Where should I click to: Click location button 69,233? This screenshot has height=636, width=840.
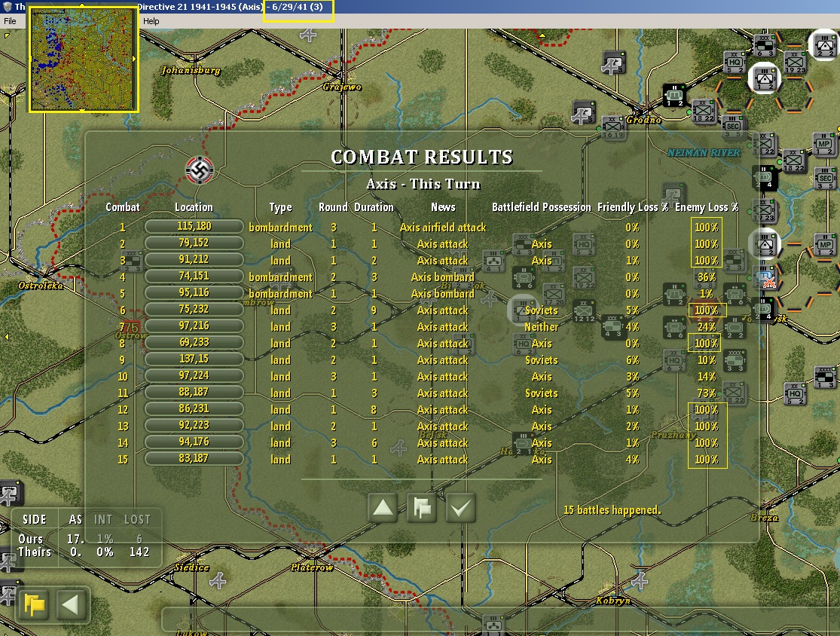click(x=194, y=343)
